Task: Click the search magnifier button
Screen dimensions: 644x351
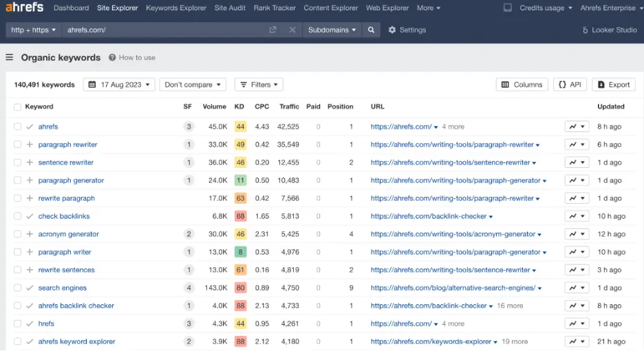Action: click(372, 30)
